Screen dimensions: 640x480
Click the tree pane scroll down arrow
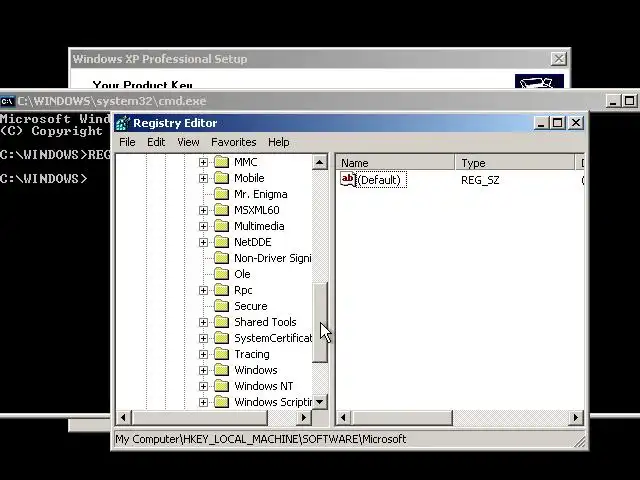(x=320, y=402)
